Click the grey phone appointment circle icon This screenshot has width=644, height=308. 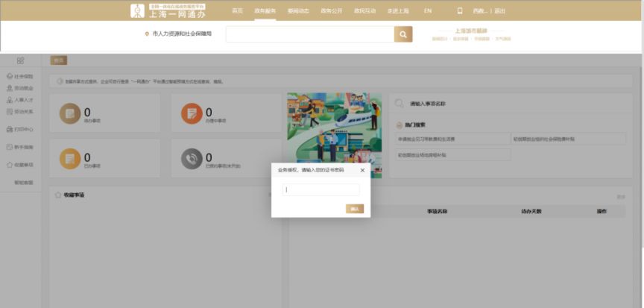pos(192,159)
